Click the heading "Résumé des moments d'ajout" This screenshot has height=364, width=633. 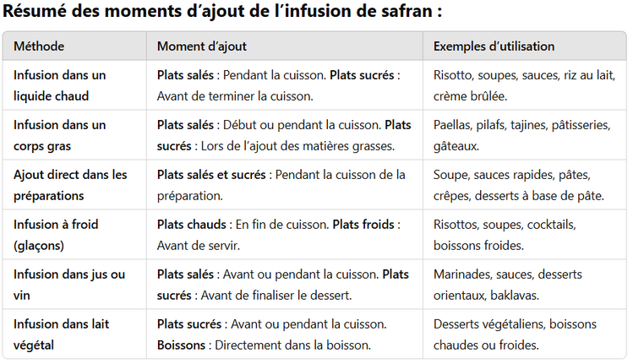(223, 14)
